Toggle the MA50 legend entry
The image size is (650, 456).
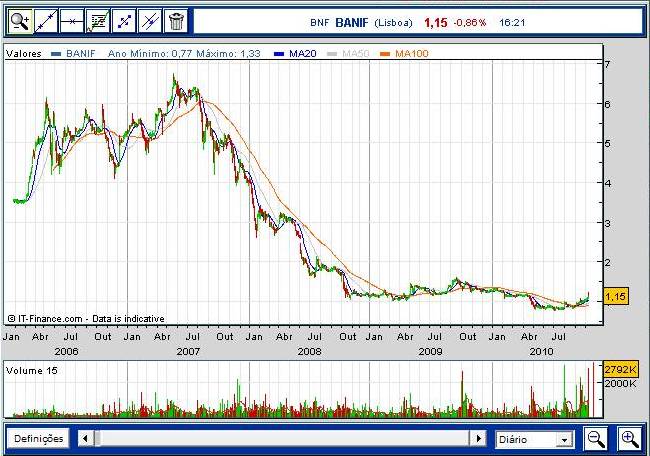(348, 54)
